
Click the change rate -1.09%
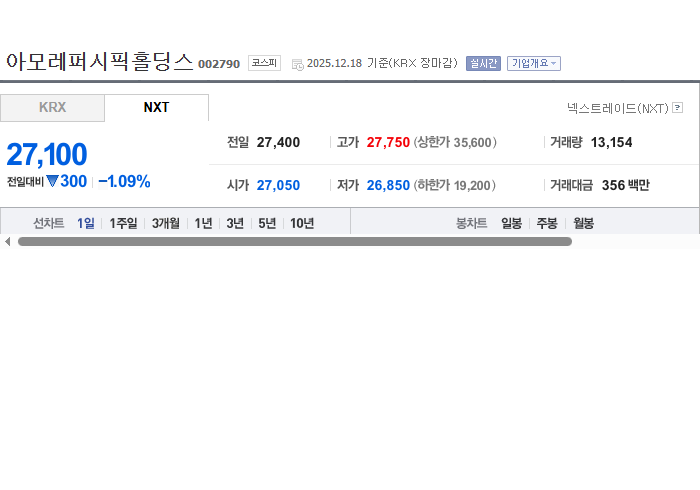pyautogui.click(x=124, y=182)
